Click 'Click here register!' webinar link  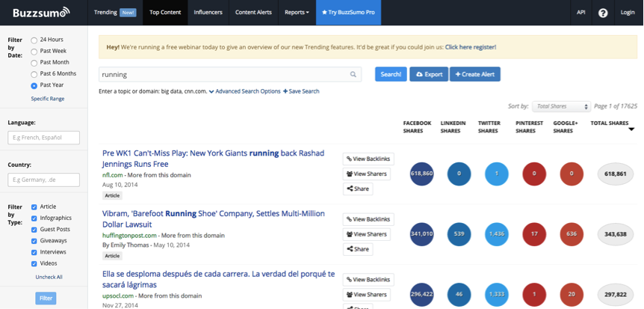coord(470,47)
